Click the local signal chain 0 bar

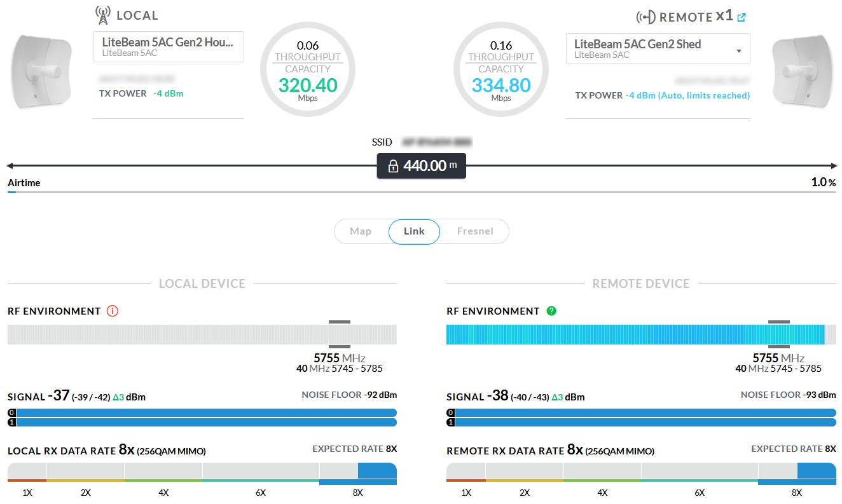(205, 412)
